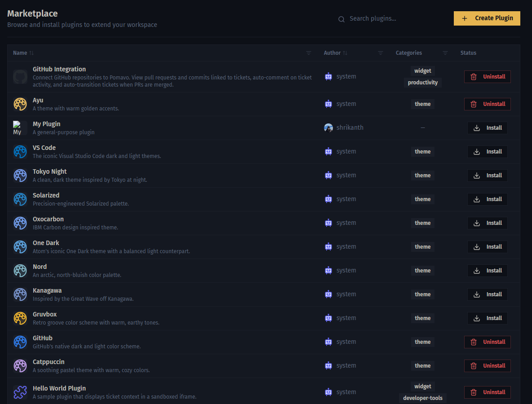
Task: Click the Tokyo Night palette icon
Action: coord(20,176)
